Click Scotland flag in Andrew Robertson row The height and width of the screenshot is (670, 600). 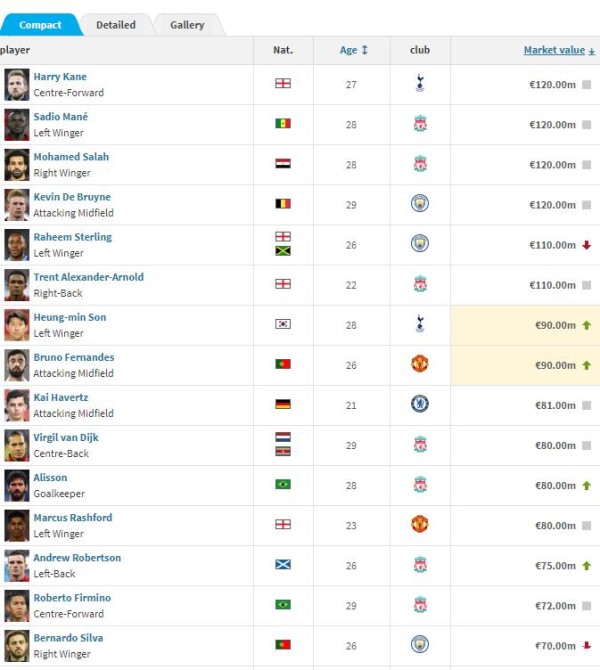283,564
